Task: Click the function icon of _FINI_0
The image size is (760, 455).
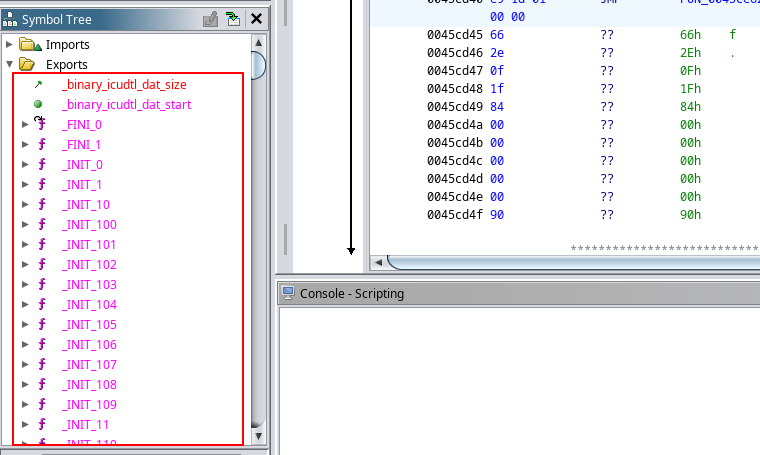Action: [41, 125]
